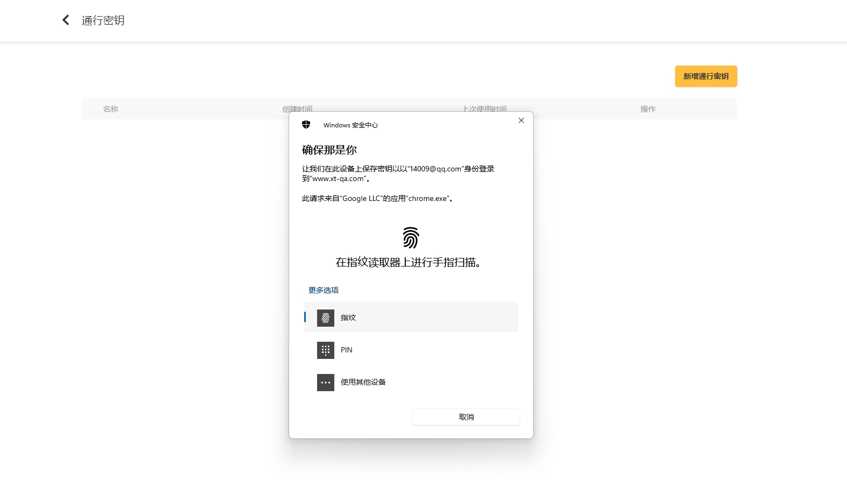Click the PIN keypad icon
Viewport: 847px width, 504px height.
325,350
